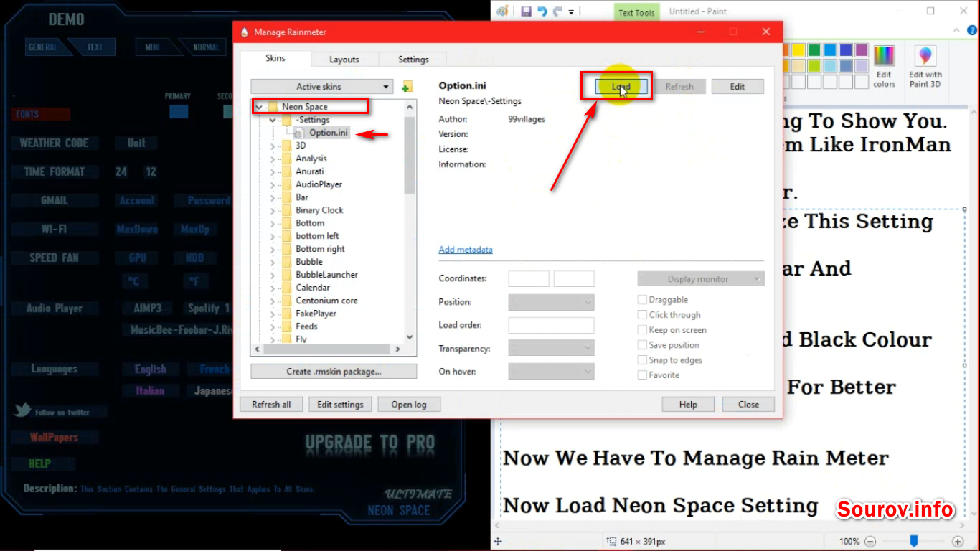Click the green HELP label in Neon Space panel
The image size is (980, 551).
tap(39, 463)
